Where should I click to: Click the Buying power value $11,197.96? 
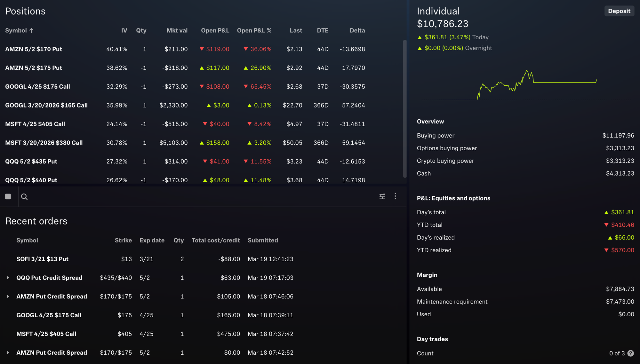pos(618,135)
